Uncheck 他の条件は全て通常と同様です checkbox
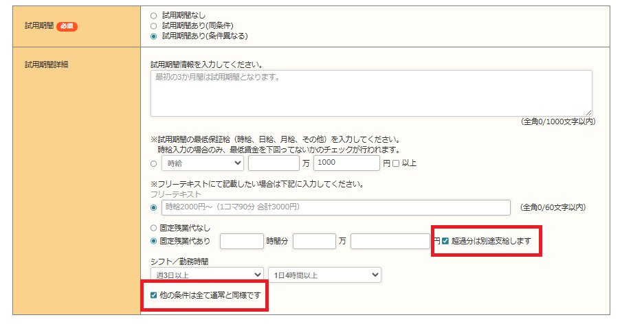Screen dimensions: 644x324 pyautogui.click(x=153, y=295)
